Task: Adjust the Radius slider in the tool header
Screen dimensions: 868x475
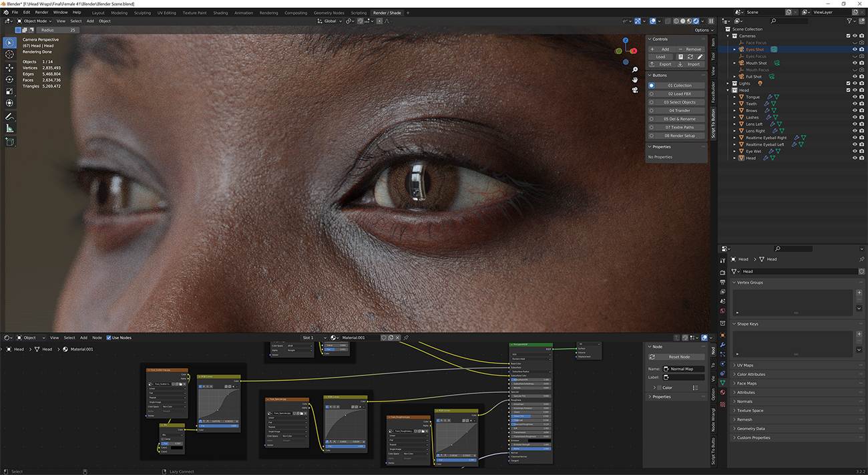Action: (57, 29)
